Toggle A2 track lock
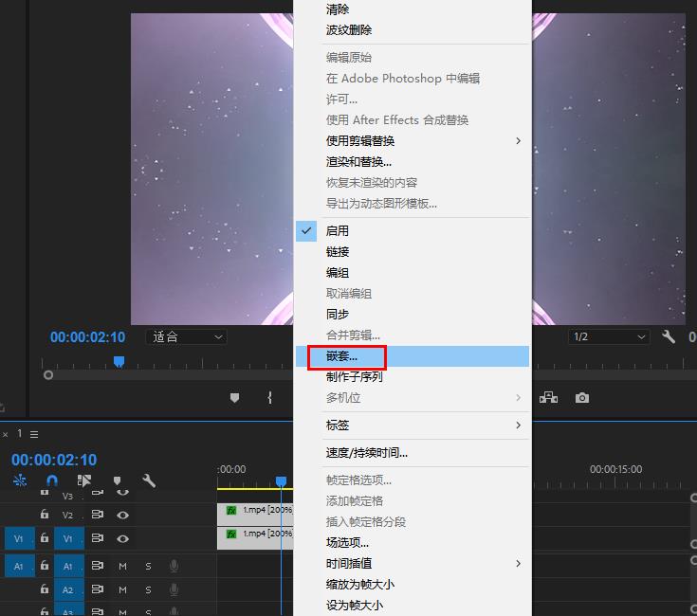The height and width of the screenshot is (616, 697). (x=45, y=589)
